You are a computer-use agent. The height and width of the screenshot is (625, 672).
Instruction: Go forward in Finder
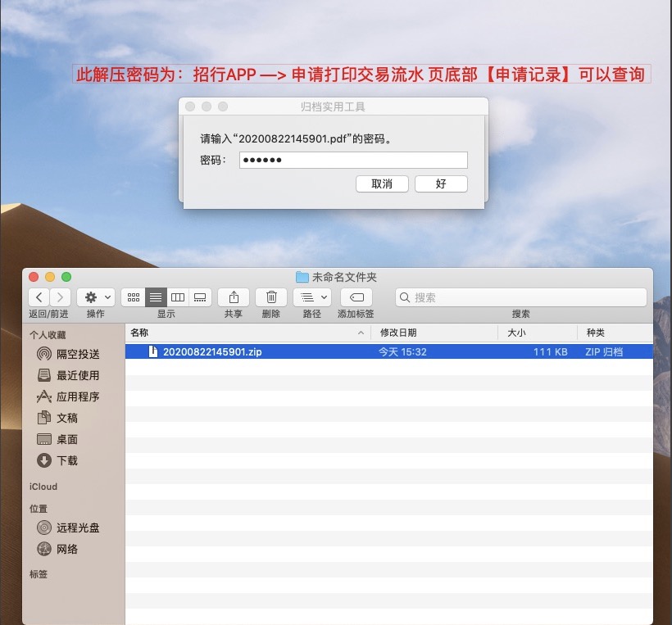(61, 297)
